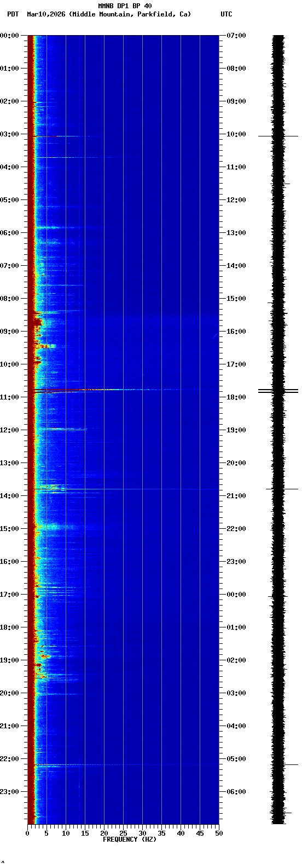Click the "06:00" label on the PDT axis
The height and width of the screenshot is (868, 302).
9,233
